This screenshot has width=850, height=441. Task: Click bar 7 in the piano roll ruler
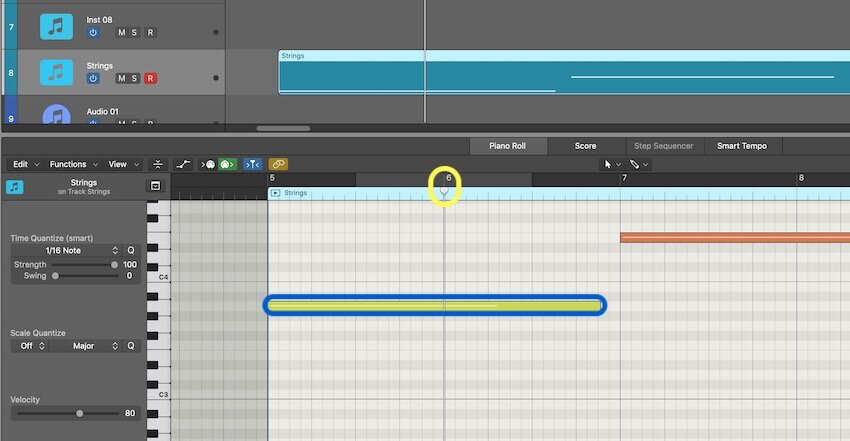pyautogui.click(x=624, y=178)
